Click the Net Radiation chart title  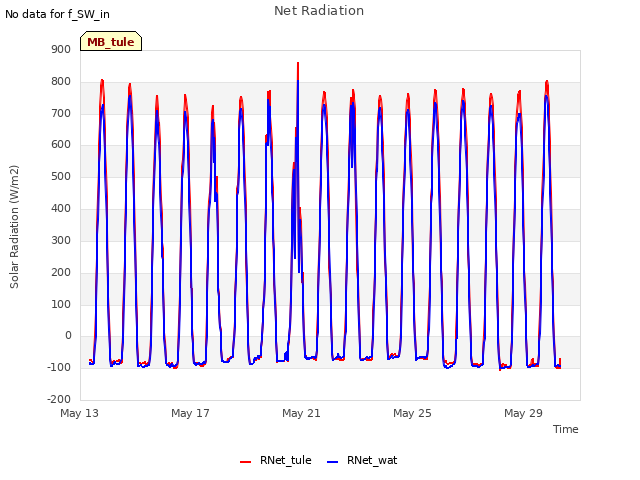(x=319, y=11)
